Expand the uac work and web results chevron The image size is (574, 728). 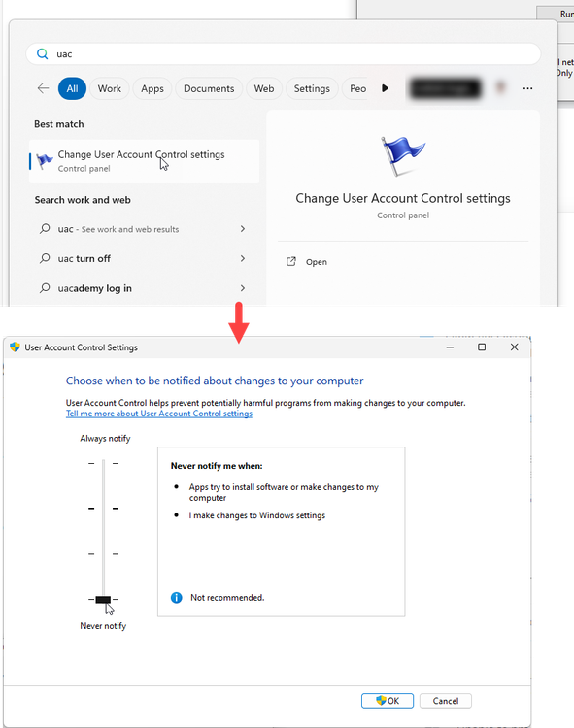coord(243,228)
